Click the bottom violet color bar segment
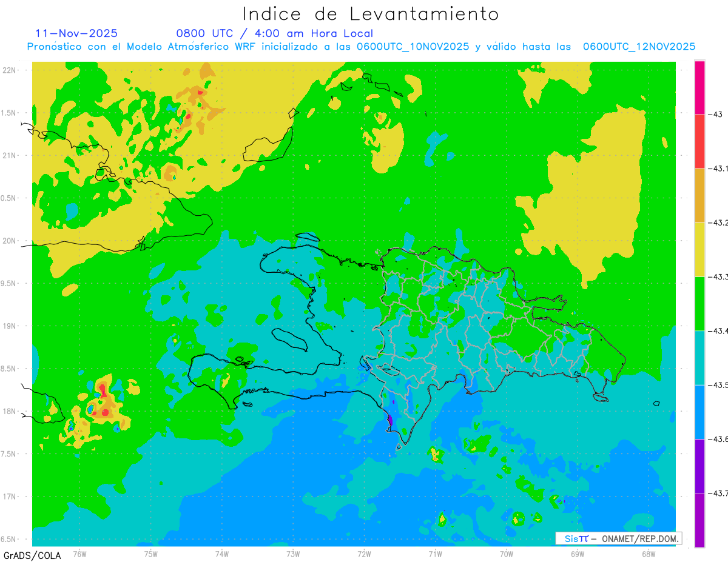Image resolution: width=728 pixels, height=562 pixels. (699, 520)
